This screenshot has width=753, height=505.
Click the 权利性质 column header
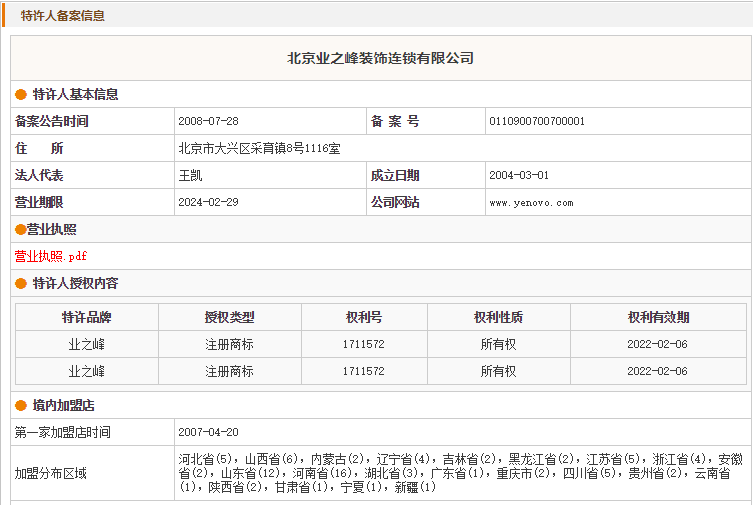click(x=498, y=318)
